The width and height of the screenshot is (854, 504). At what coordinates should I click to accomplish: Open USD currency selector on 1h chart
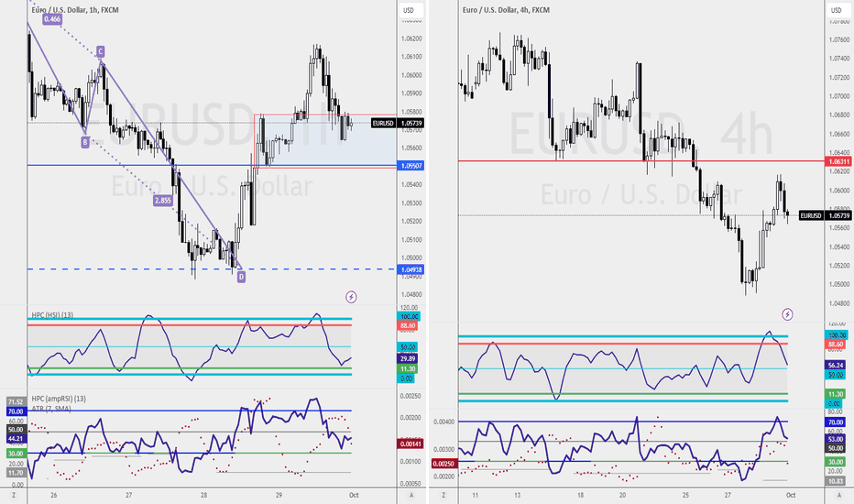[x=409, y=10]
